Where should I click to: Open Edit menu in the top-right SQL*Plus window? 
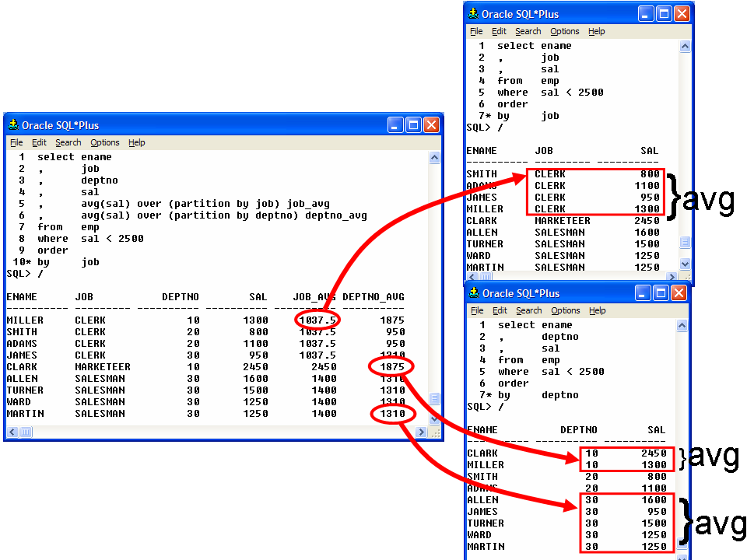coord(499,31)
